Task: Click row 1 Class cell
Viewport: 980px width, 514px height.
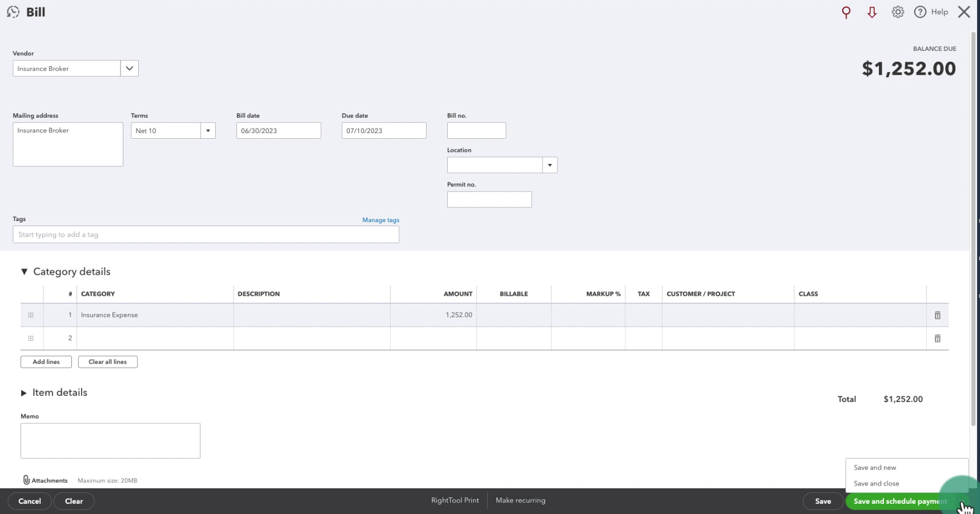Action: (860, 315)
